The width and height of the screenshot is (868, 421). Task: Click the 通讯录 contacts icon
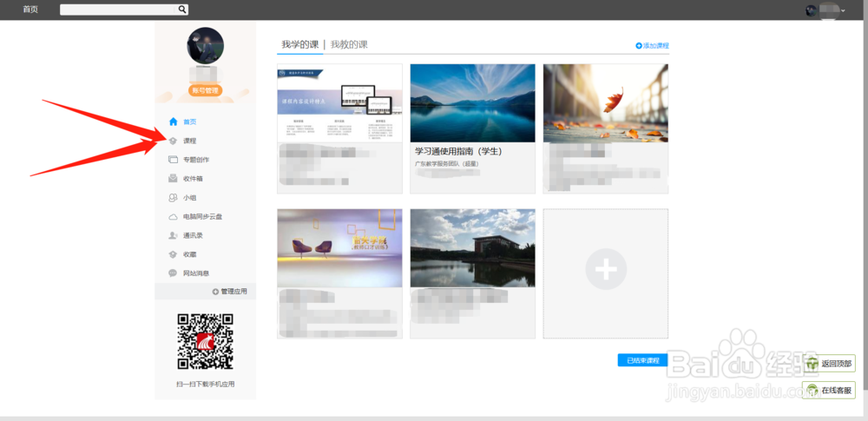173,235
